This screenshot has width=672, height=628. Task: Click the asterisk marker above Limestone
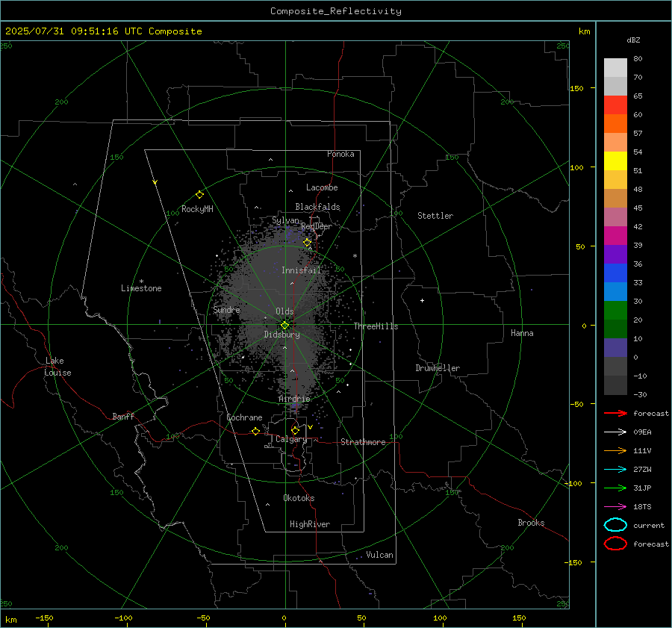point(141,282)
